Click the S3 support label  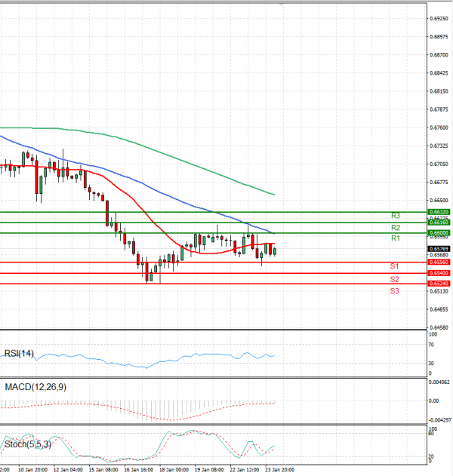click(x=394, y=291)
